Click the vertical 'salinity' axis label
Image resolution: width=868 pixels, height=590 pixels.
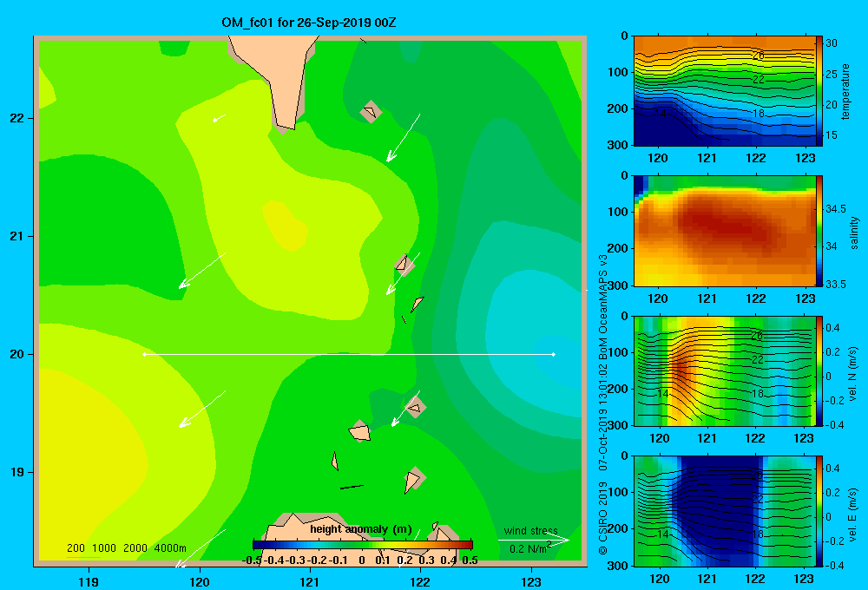[x=854, y=233]
